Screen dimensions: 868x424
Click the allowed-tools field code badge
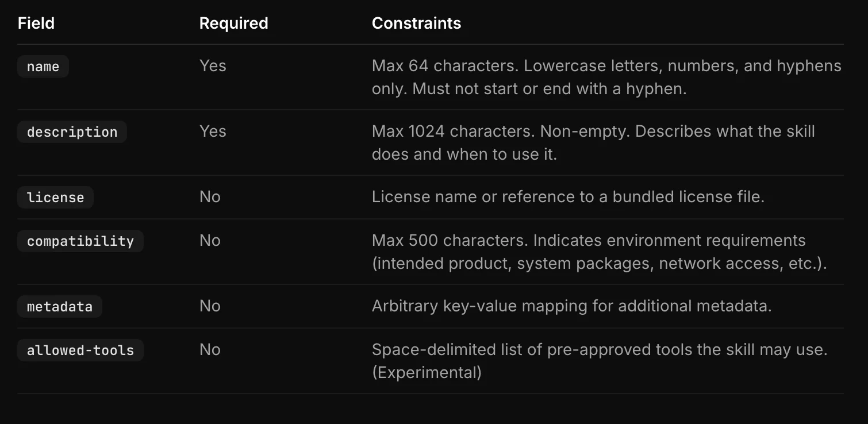(x=80, y=350)
